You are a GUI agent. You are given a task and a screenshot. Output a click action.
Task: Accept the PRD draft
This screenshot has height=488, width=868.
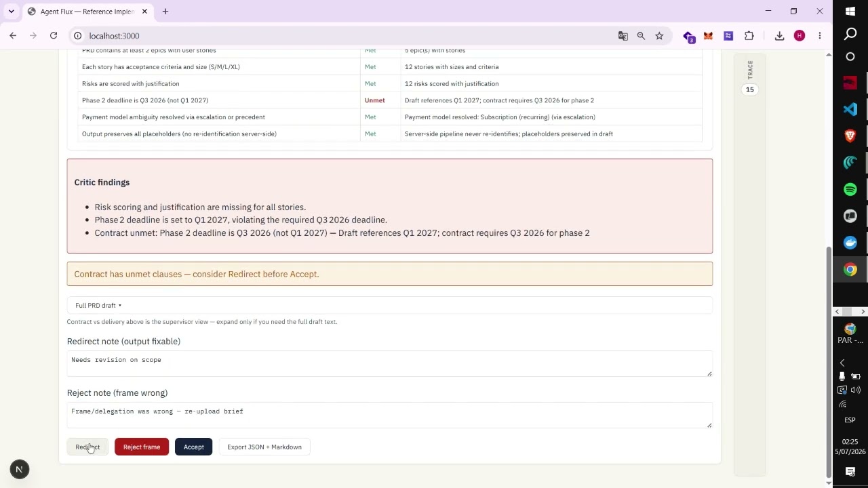pyautogui.click(x=193, y=447)
